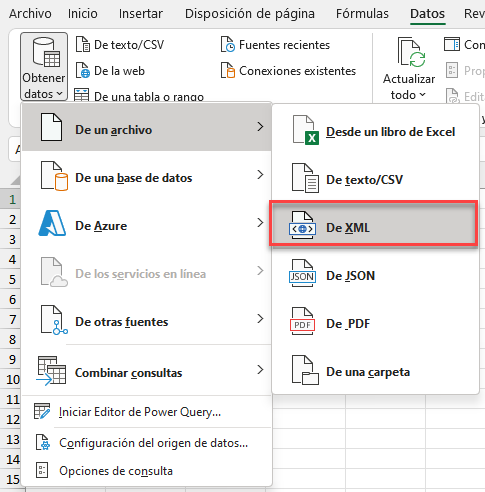Viewport: 485px width, 492px height.
Task: Click the Opciones de consulta list icon
Action: tap(42, 470)
